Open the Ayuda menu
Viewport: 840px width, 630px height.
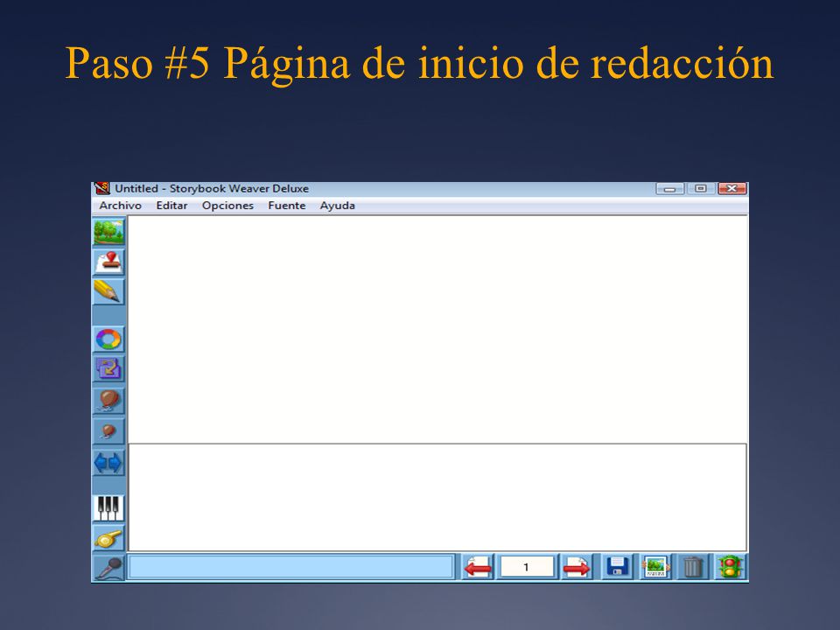[x=338, y=206]
